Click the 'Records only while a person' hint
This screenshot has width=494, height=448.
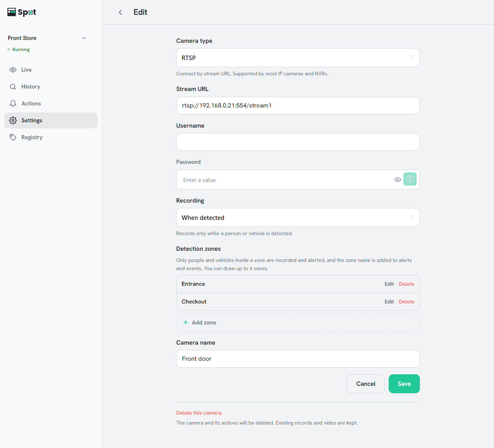[234, 233]
